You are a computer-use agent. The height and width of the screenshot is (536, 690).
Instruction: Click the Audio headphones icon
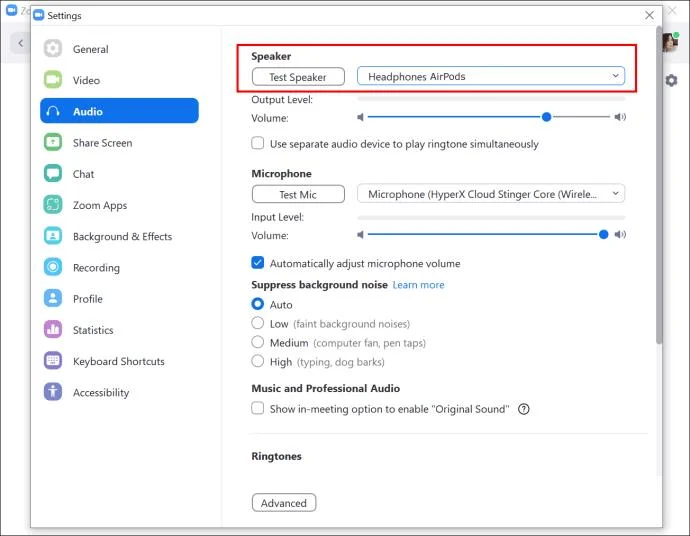(x=53, y=111)
